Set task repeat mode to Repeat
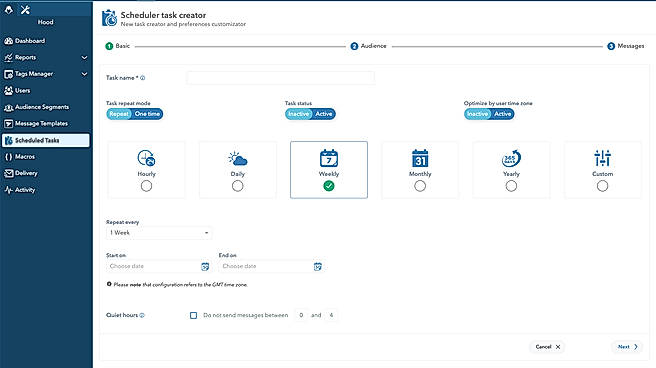 click(x=119, y=114)
